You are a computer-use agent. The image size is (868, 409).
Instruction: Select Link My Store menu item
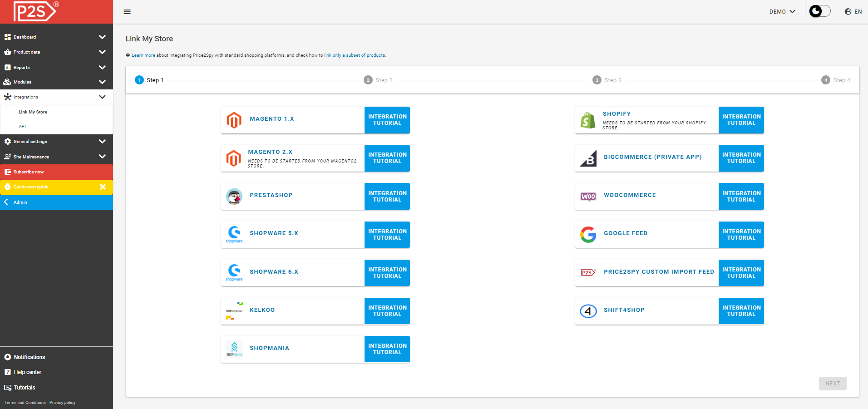tap(33, 112)
